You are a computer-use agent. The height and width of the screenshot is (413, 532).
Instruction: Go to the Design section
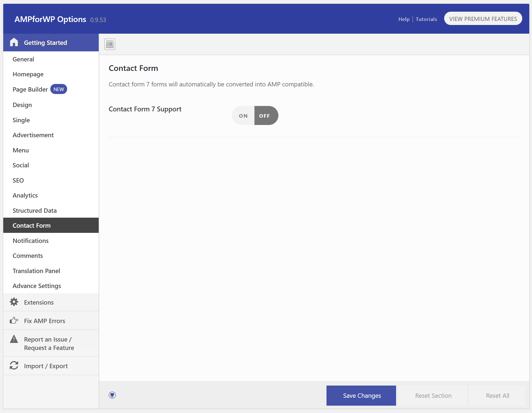click(22, 105)
